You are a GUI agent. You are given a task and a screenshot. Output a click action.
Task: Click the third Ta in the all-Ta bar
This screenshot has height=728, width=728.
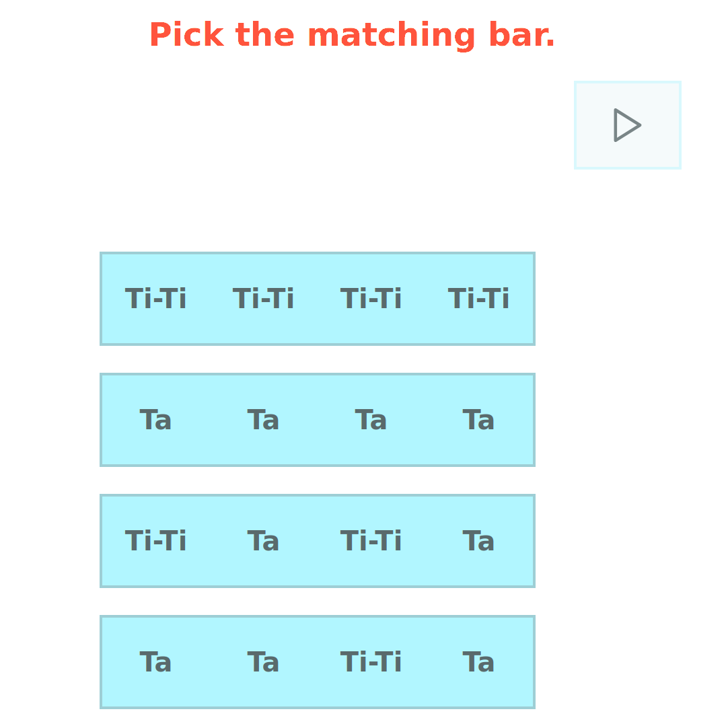click(371, 420)
